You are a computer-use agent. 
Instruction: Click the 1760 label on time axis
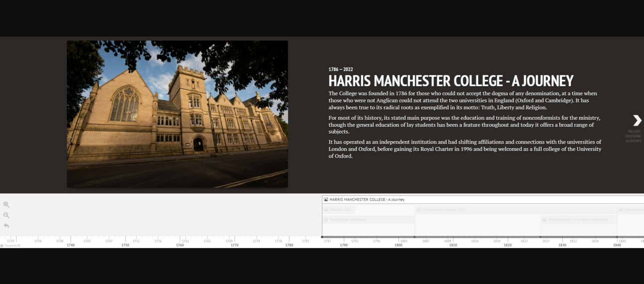pos(180,245)
